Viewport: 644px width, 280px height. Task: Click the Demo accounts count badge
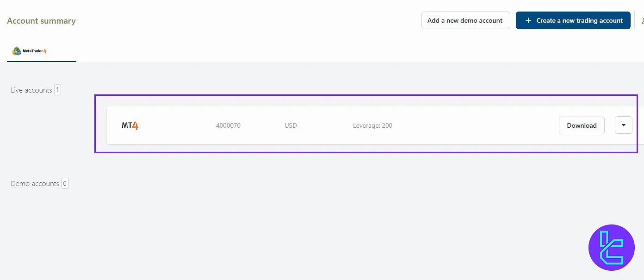[65, 183]
